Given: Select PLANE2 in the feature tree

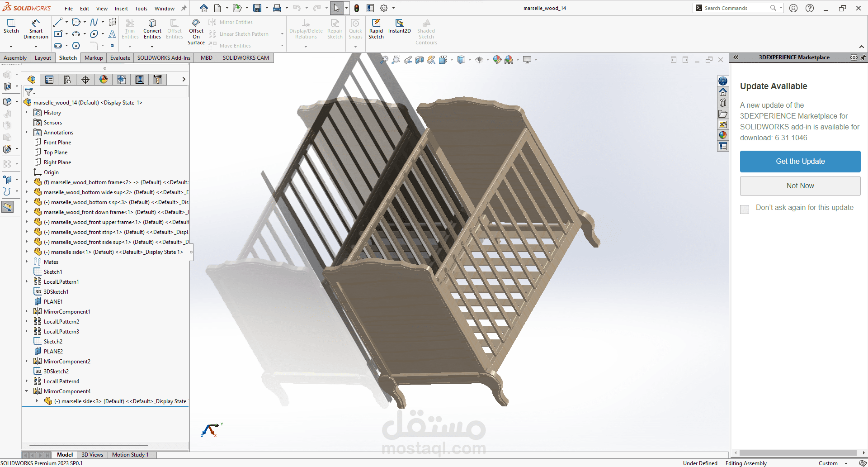Looking at the screenshot, I should [x=53, y=352].
